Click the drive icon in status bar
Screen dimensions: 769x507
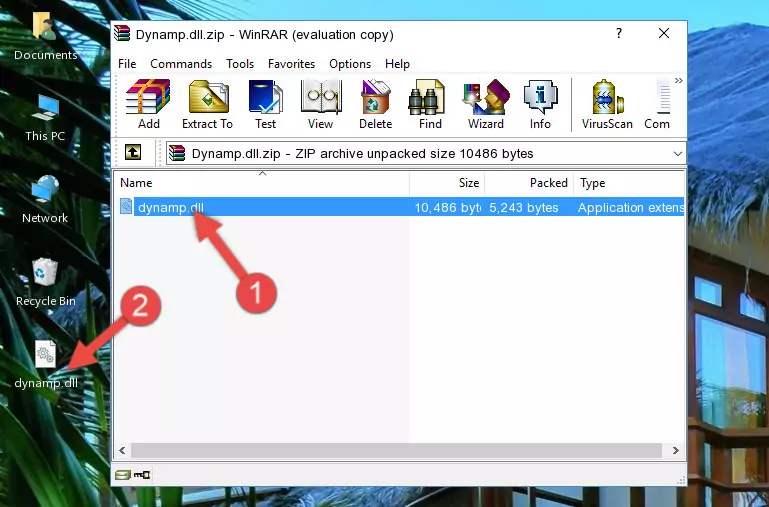click(123, 474)
